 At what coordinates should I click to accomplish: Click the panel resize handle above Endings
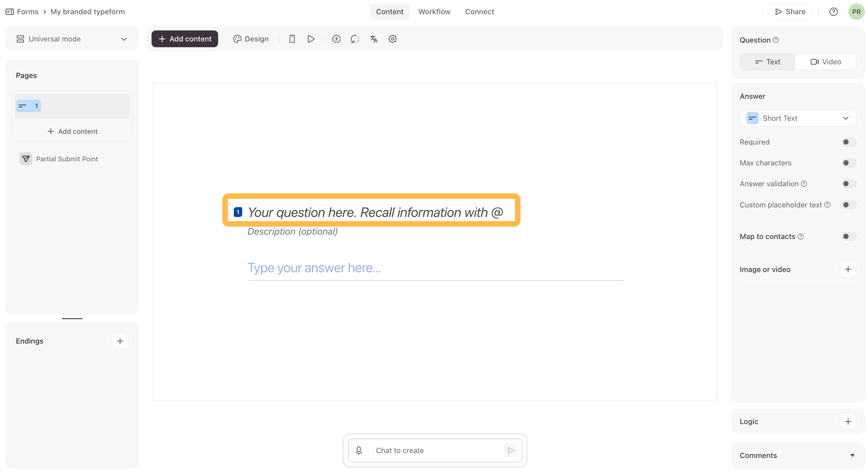(x=72, y=318)
